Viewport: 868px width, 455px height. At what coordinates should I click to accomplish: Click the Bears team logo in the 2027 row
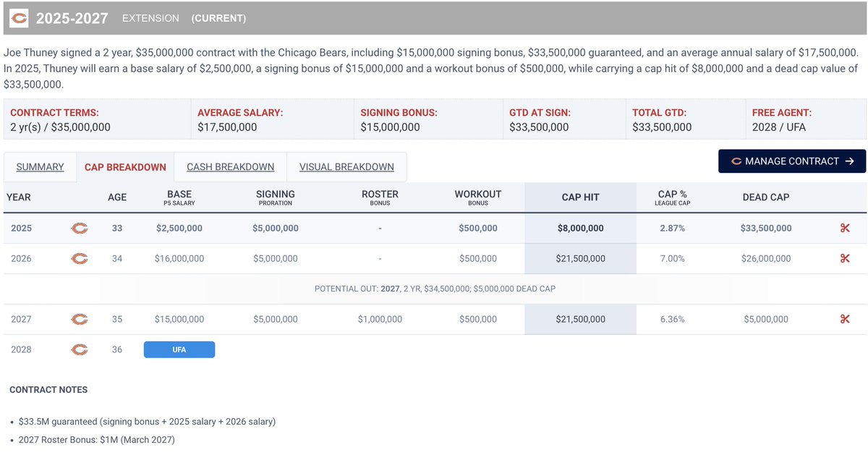click(x=80, y=320)
